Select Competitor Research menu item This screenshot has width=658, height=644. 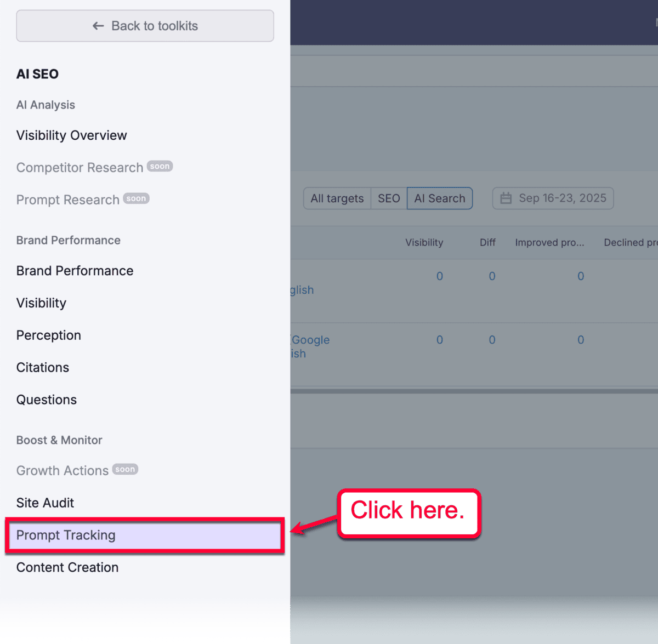coord(80,168)
